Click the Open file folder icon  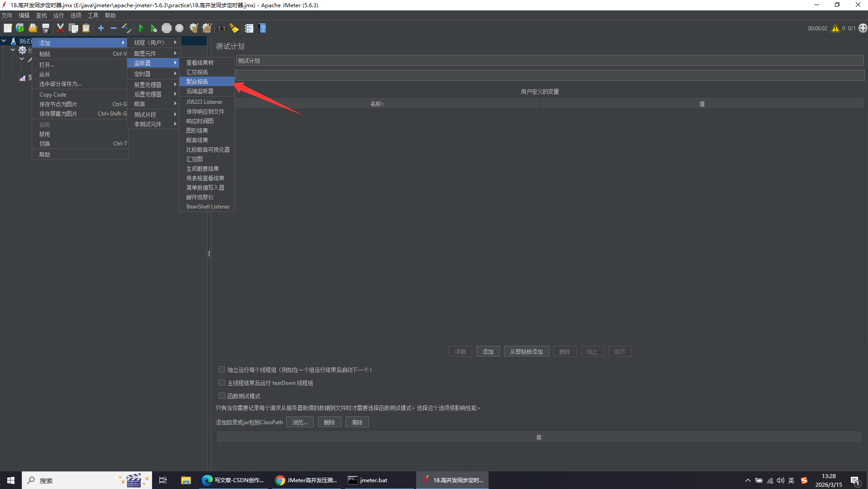pyautogui.click(x=33, y=28)
